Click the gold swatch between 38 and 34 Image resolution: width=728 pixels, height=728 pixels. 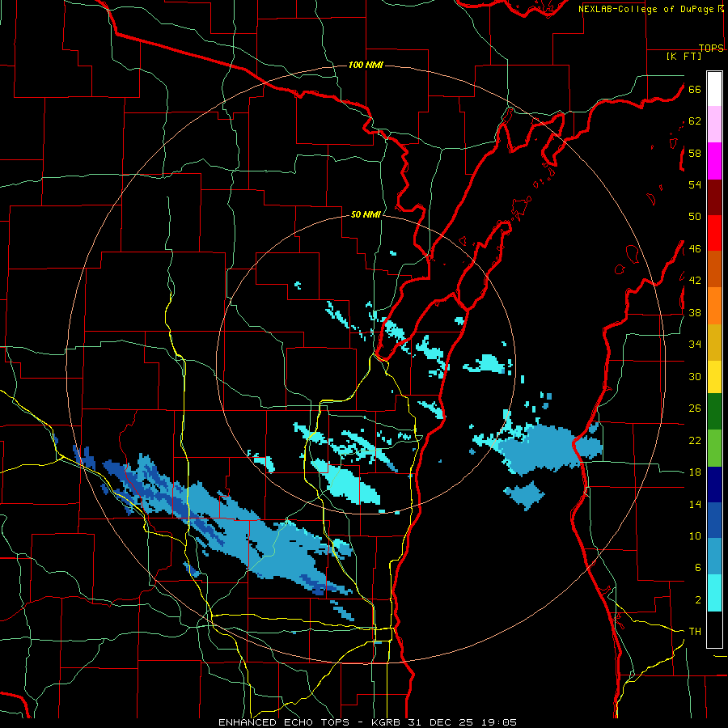[x=714, y=341]
